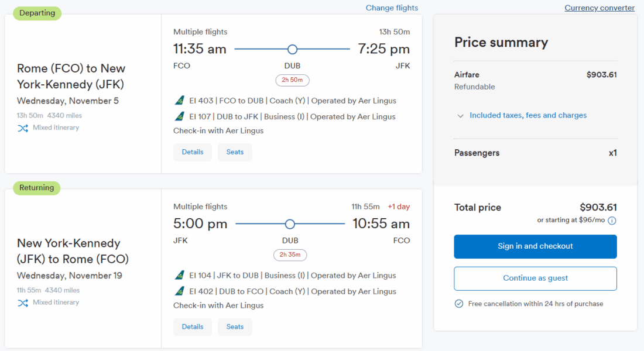Click departing Mixed itinerary shuffle icon
Viewport: 644px width, 351px height.
tap(23, 128)
